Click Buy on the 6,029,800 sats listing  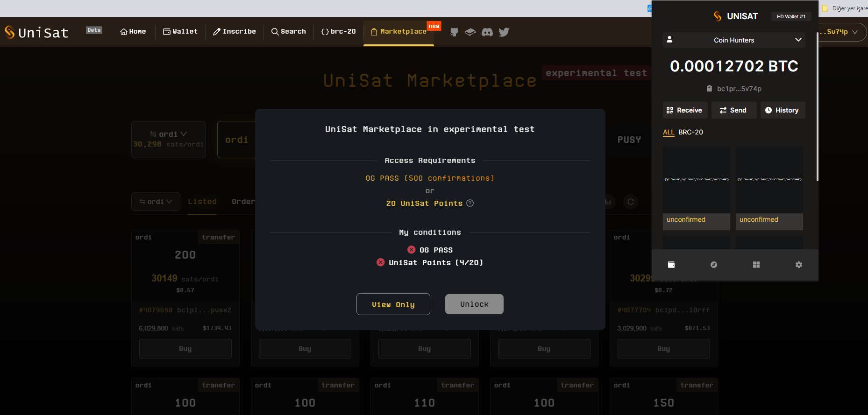(185, 349)
